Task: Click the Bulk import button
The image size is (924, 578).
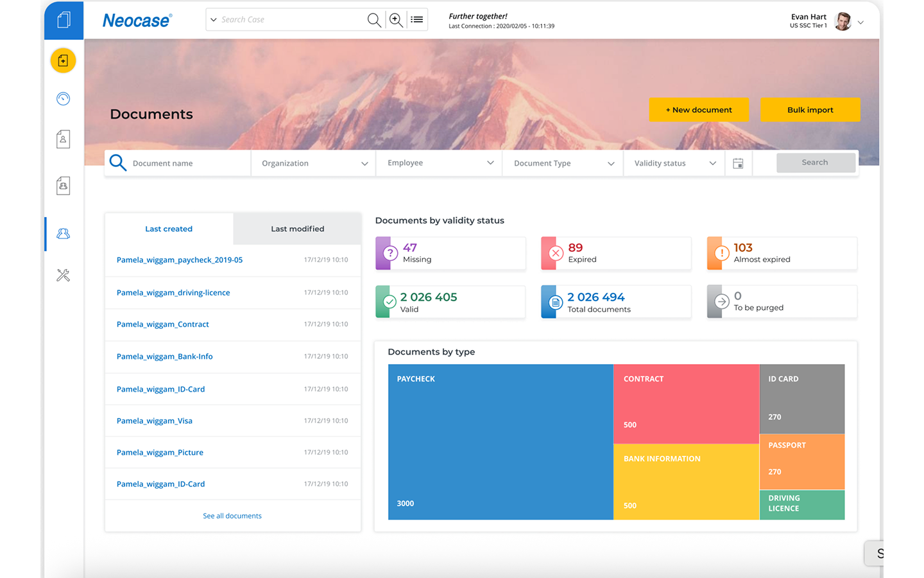Action: (x=810, y=110)
